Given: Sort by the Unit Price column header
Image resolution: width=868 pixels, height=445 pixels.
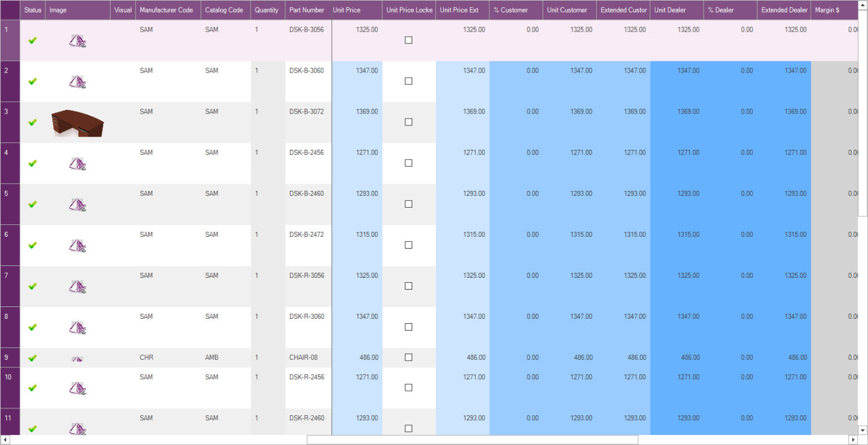Looking at the screenshot, I should 357,10.
